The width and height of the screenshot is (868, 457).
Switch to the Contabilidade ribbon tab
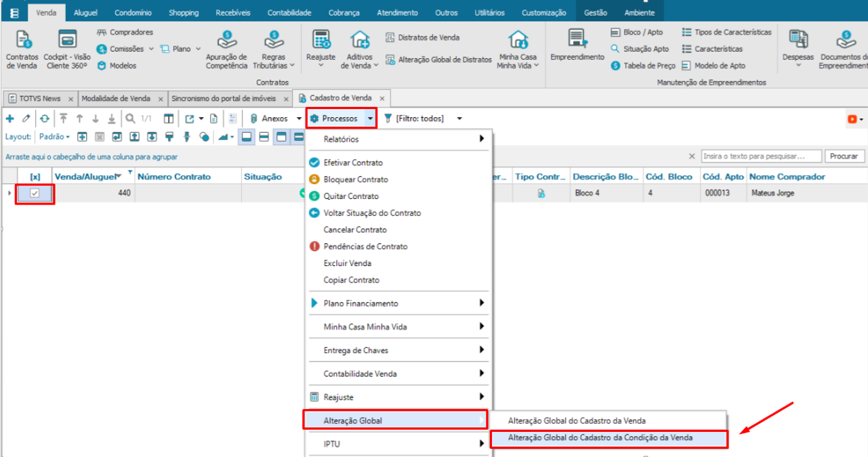(289, 13)
